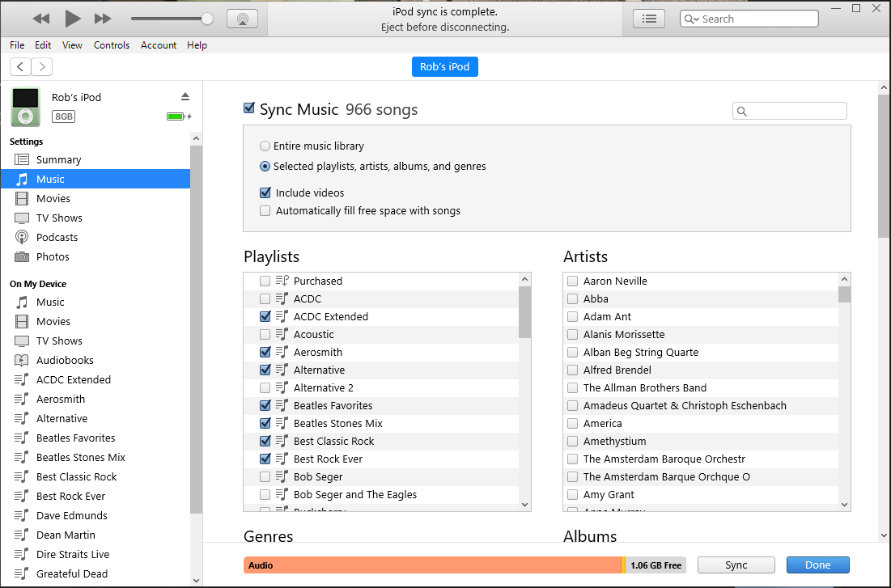Check the Amy Grant artist checkbox
The width and height of the screenshot is (891, 588).
pyautogui.click(x=573, y=494)
